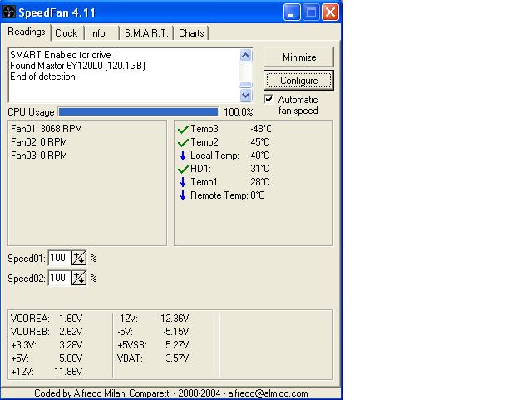This screenshot has height=400, width=532.
Task: Click the Temp3 -48°C value
Action: click(x=261, y=129)
